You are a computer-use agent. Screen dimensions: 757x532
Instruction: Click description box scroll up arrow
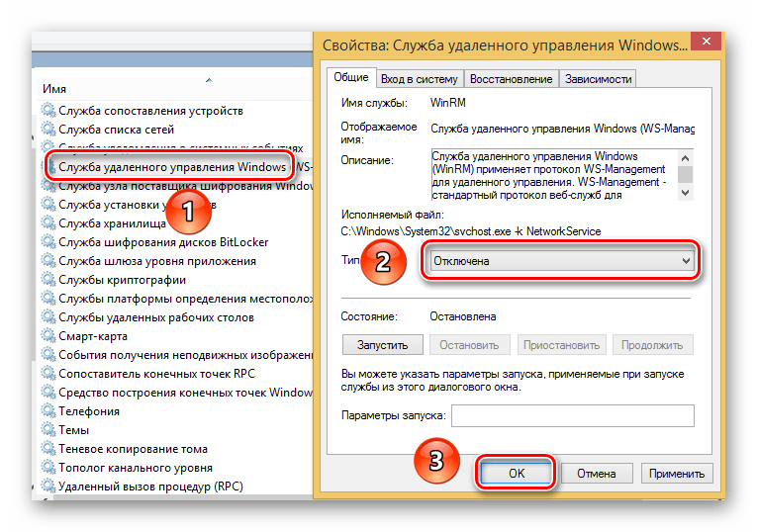coord(685,157)
